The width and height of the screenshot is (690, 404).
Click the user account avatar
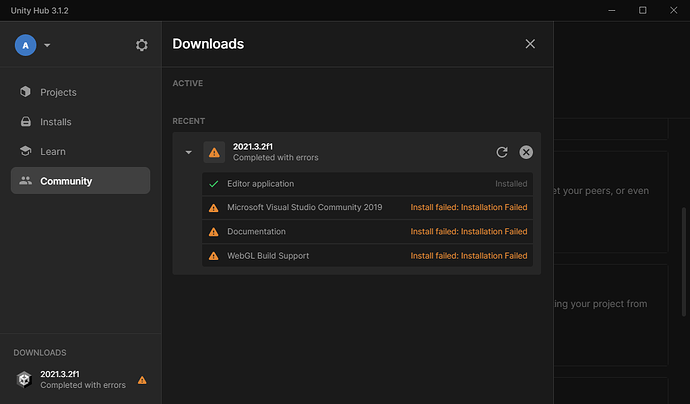pos(25,45)
